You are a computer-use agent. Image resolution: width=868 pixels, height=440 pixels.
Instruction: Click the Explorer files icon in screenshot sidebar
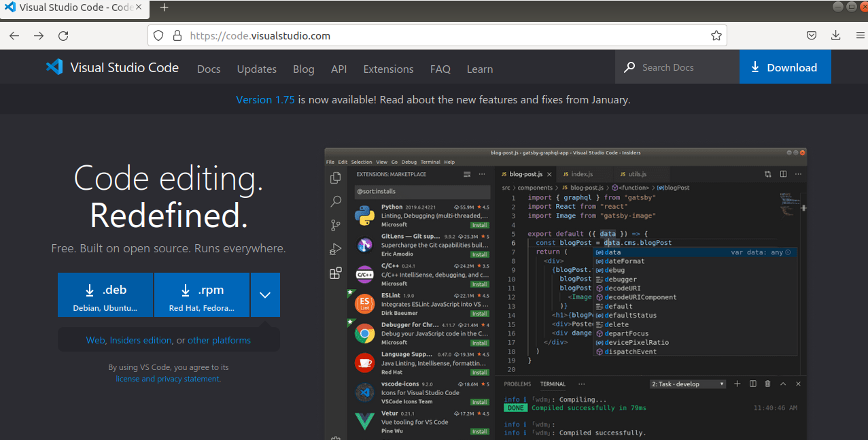[335, 178]
